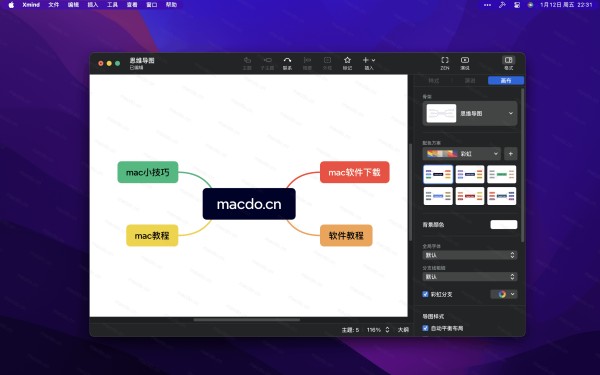
Task: Select the green mac小技巧 topic
Action: [148, 172]
